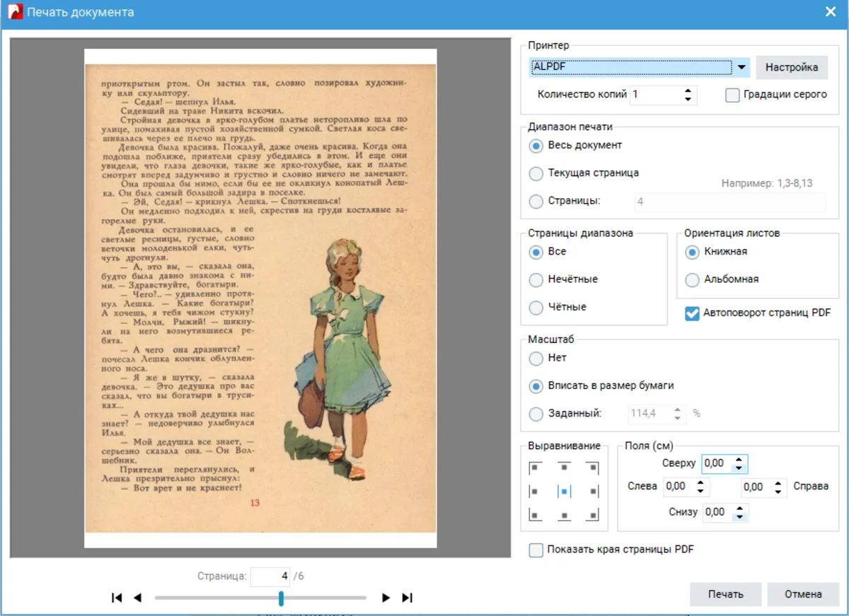Align content to bottom-left corner
Screen dimensions: 849x616
tap(534, 515)
